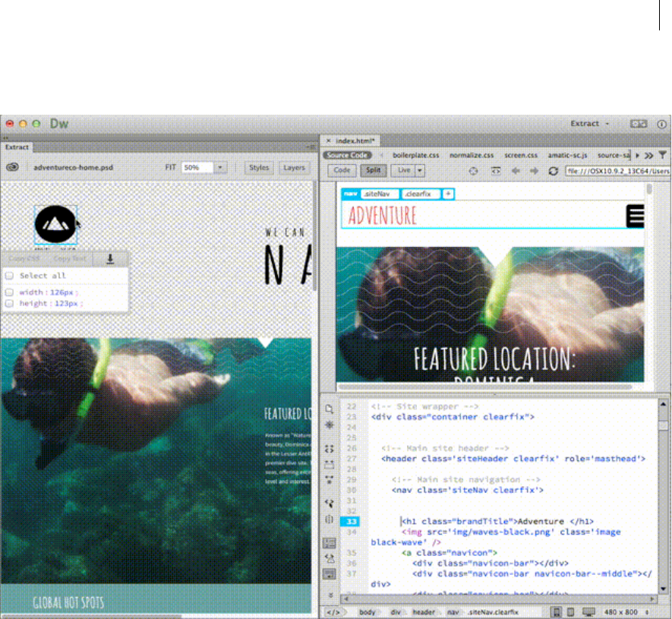Viewport: 672px width, 619px height.
Task: Refresh the live view
Action: click(554, 171)
